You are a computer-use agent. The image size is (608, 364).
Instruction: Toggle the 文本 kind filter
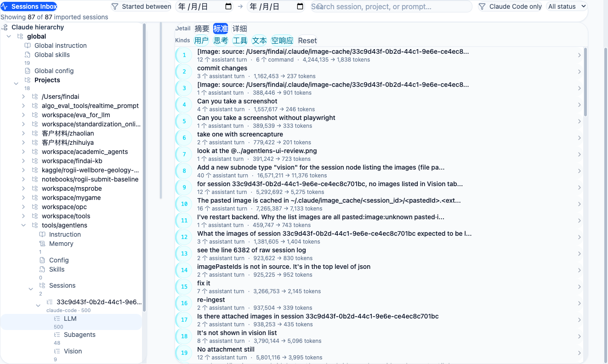click(259, 40)
